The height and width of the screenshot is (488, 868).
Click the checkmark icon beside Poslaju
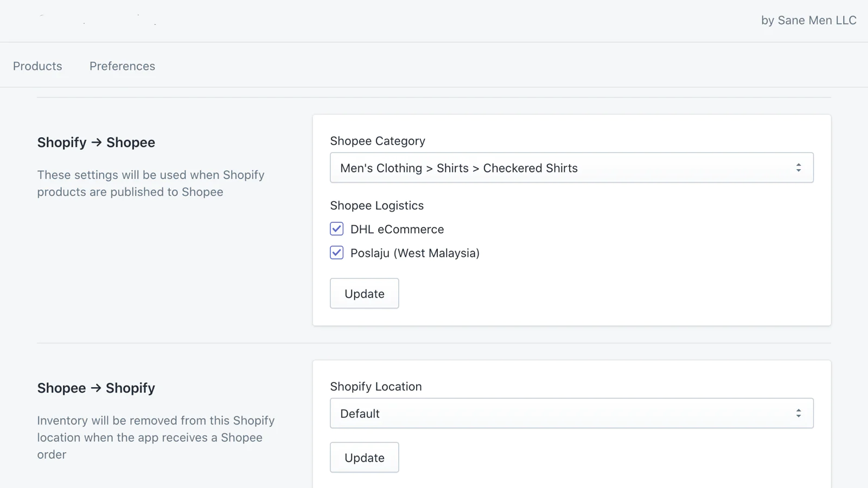pyautogui.click(x=337, y=253)
